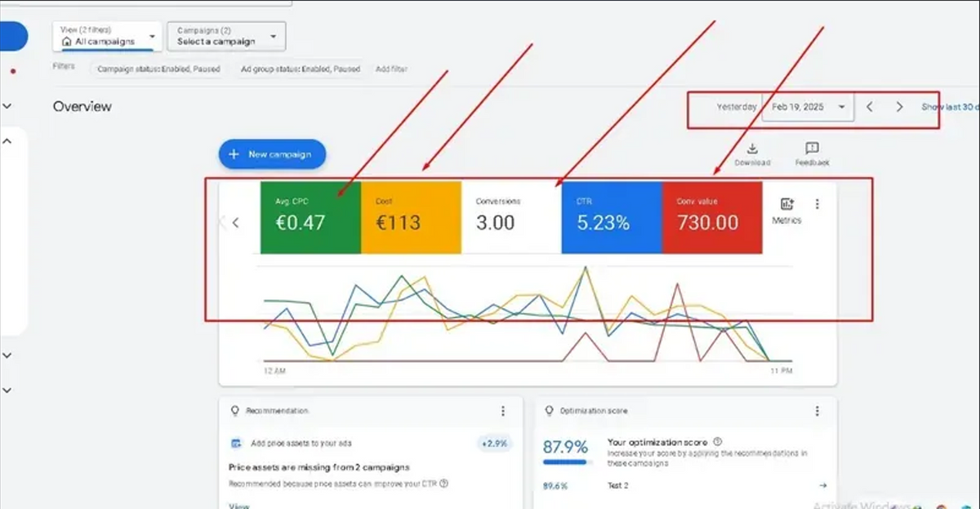Click the lightbulb icon beside Recommendation

[x=235, y=411]
